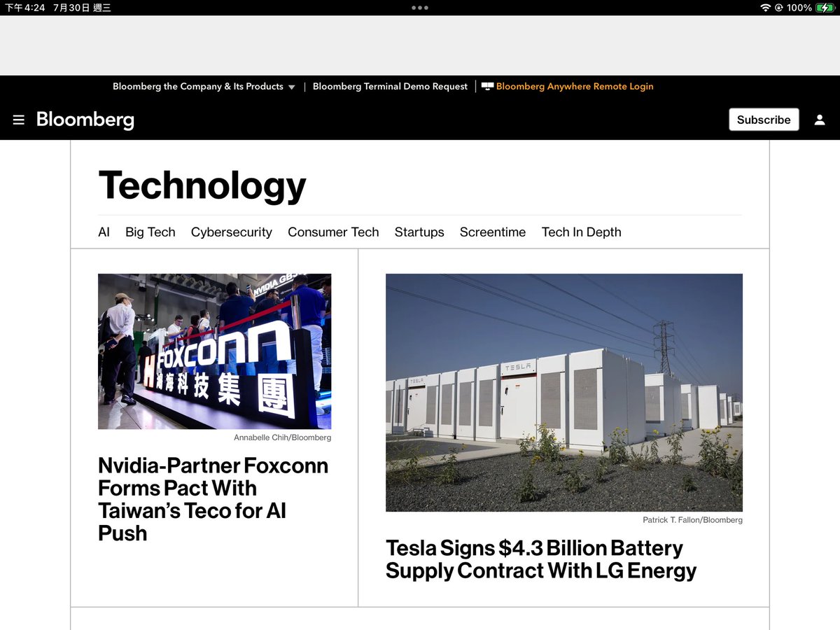Select the Tech In Depth tab

pos(582,232)
